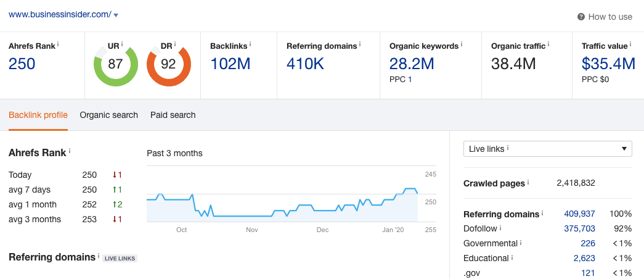644x279 pixels.
Task: Open the 2,623 educational domains link
Action: coord(584,259)
